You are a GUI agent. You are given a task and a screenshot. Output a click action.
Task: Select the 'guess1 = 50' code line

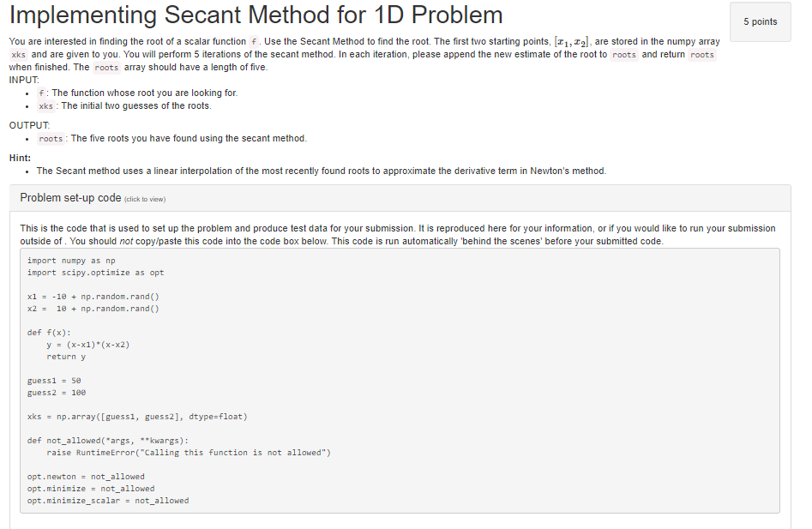[x=51, y=380]
